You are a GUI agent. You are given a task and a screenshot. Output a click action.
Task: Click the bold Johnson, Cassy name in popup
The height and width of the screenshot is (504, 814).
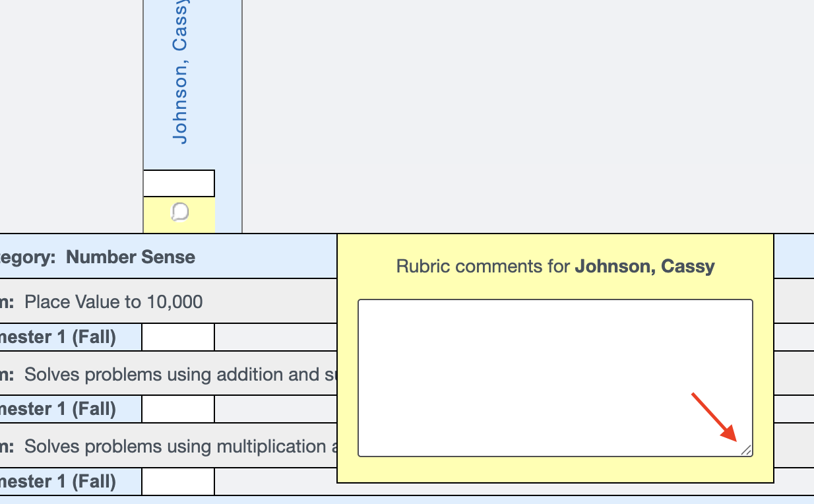[x=645, y=267]
